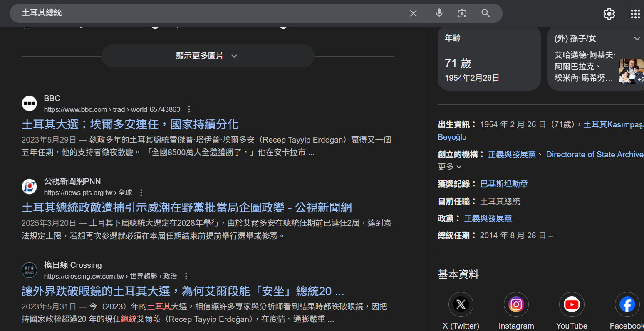Image resolution: width=644 pixels, height=331 pixels.
Task: Submit the search with the magnifier icon
Action: pos(485,13)
